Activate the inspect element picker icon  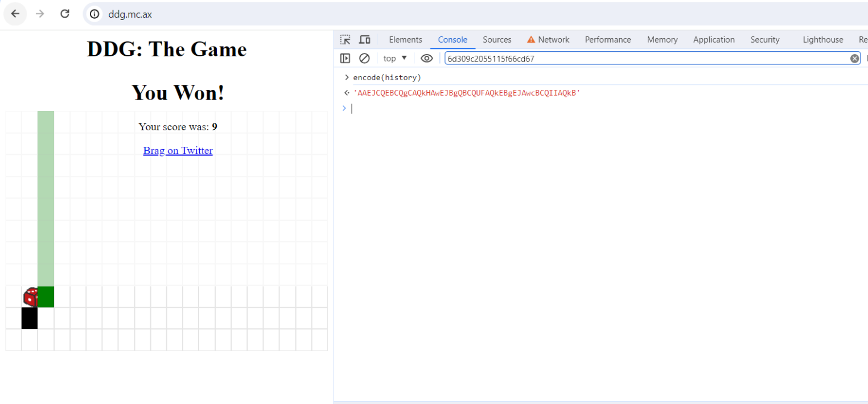(345, 39)
